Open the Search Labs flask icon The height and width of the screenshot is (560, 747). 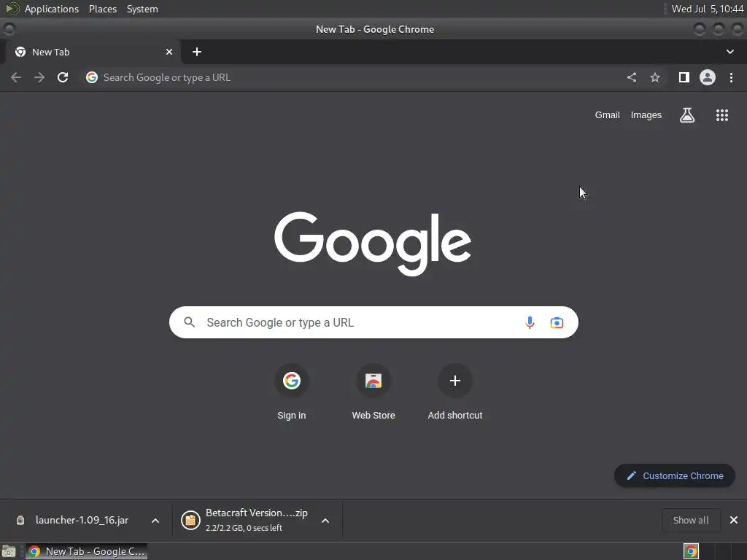687,114
